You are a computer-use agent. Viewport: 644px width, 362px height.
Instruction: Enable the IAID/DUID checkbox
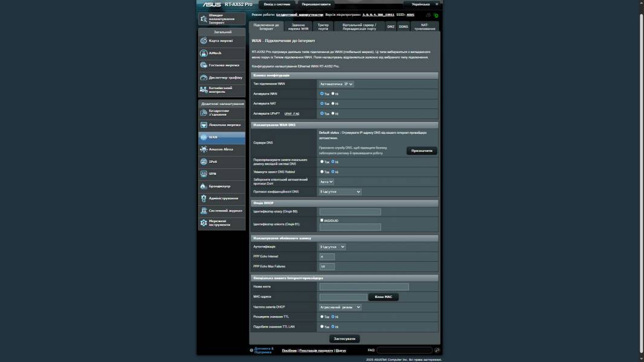coord(321,220)
